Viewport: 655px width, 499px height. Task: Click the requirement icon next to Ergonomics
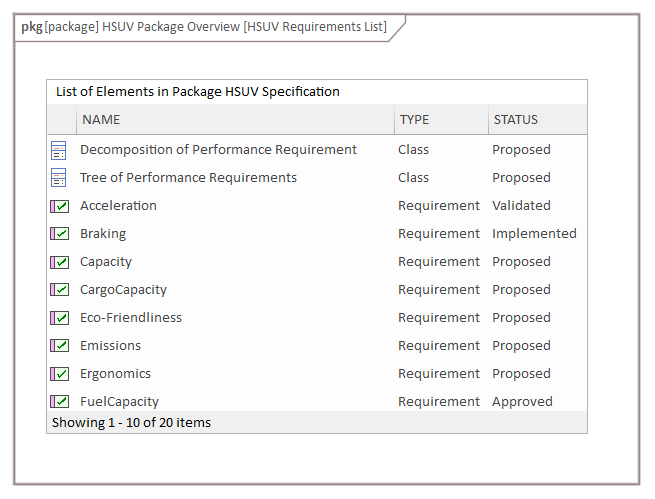point(59,374)
